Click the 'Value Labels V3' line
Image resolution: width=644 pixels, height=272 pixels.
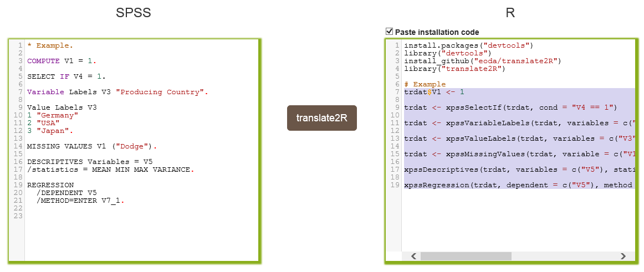(62, 108)
